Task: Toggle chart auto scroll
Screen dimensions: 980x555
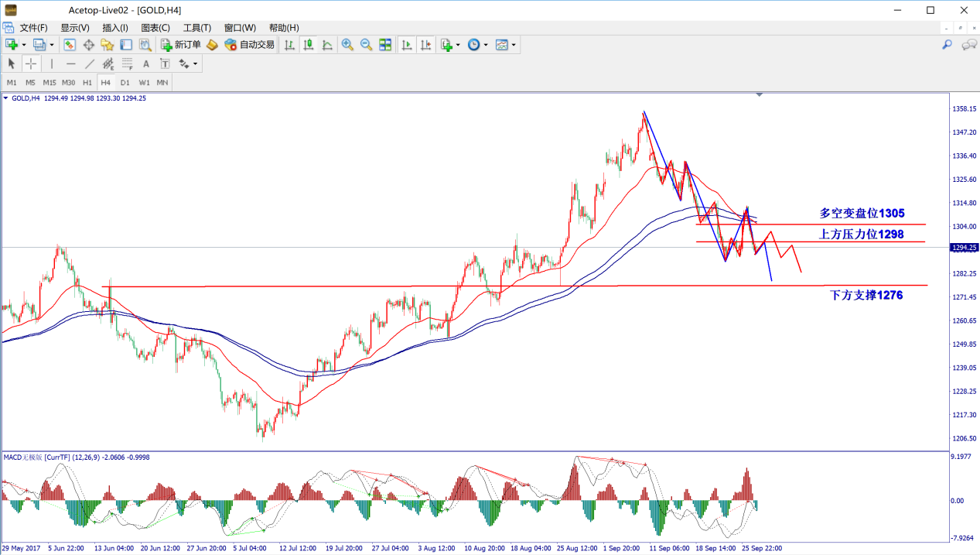Action: click(x=407, y=45)
